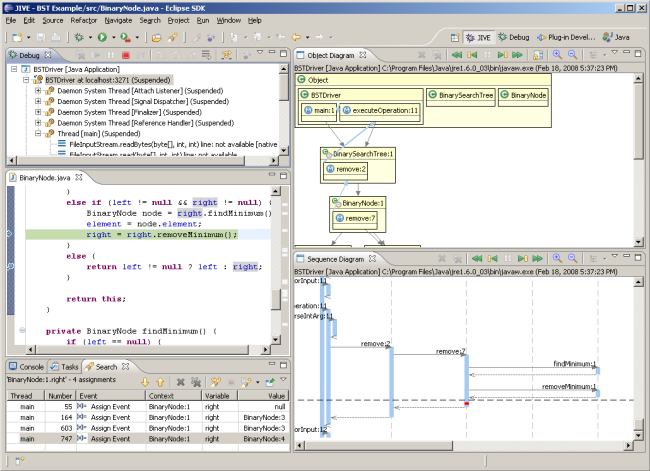This screenshot has width=650, height=471.
Task: Zoom in on the Sequence Diagram
Action: 556,259
